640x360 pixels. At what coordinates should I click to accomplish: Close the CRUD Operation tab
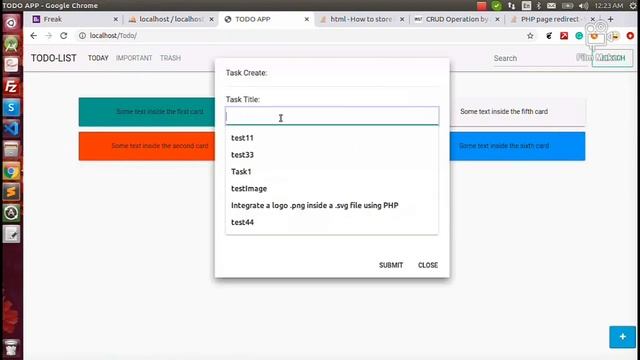497,19
